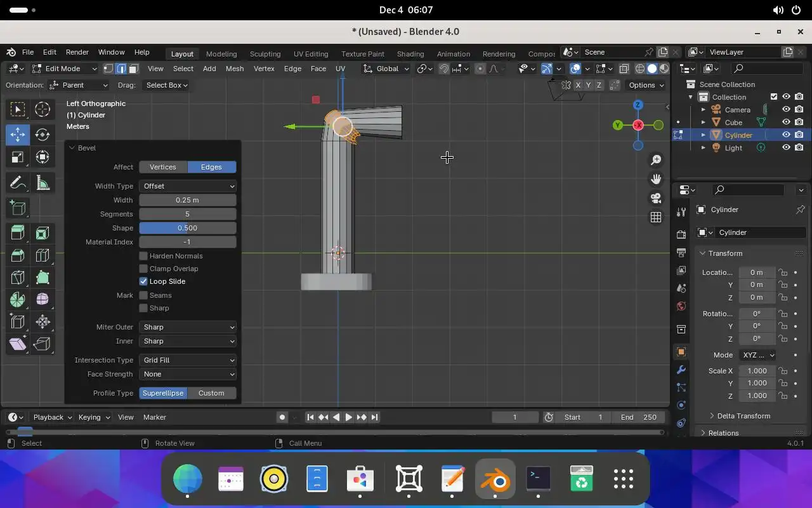Select the Rip Region tool
The width and height of the screenshot is (812, 508).
coord(43,344)
